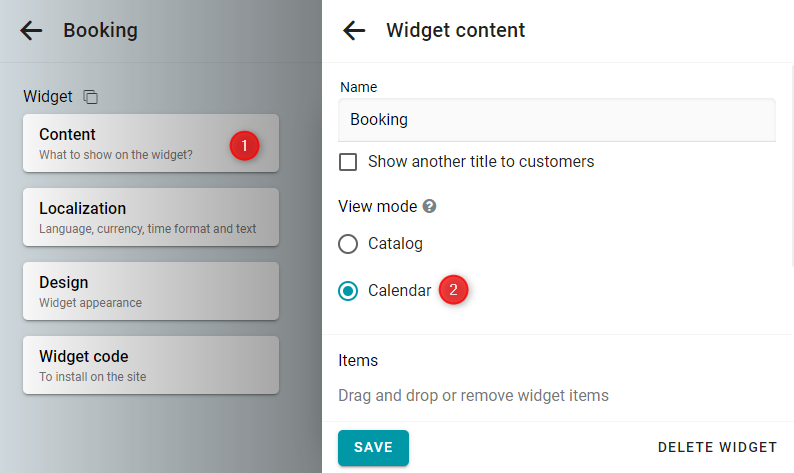Open the Localization settings card
The width and height of the screenshot is (794, 473).
(151, 217)
